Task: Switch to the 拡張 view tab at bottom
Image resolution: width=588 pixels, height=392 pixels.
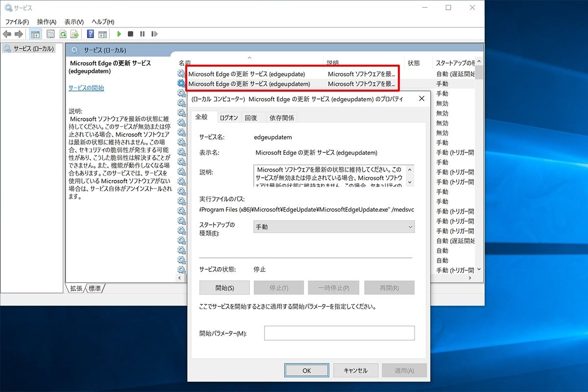Action: [76, 289]
